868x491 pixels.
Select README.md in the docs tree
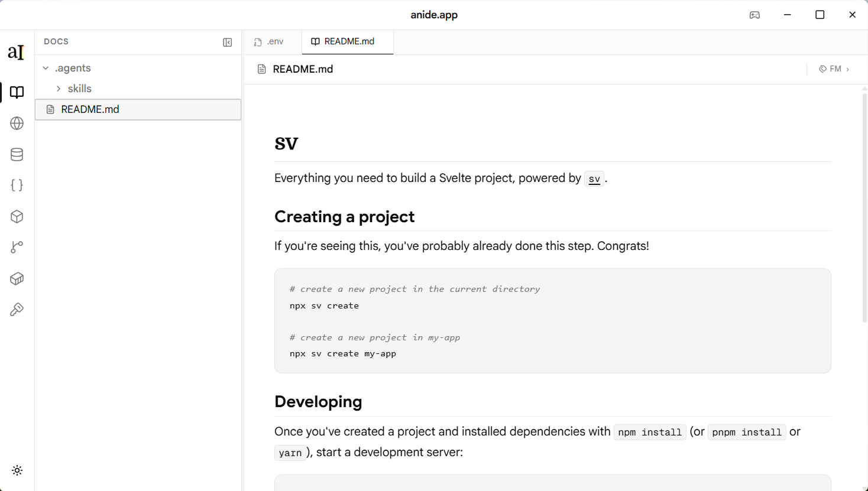click(138, 109)
